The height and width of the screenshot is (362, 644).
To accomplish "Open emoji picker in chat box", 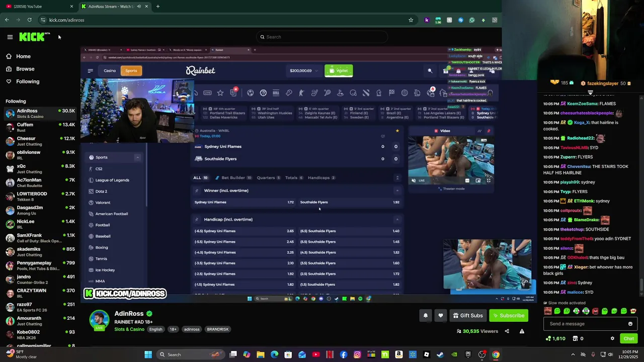I will coord(630,324).
